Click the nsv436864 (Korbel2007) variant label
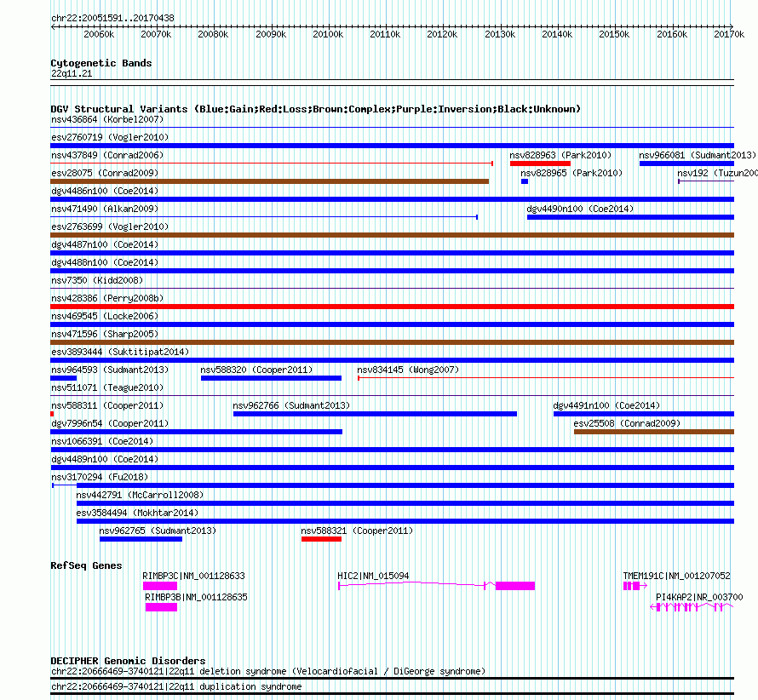Image resolution: width=758 pixels, height=700 pixels. pyautogui.click(x=107, y=119)
